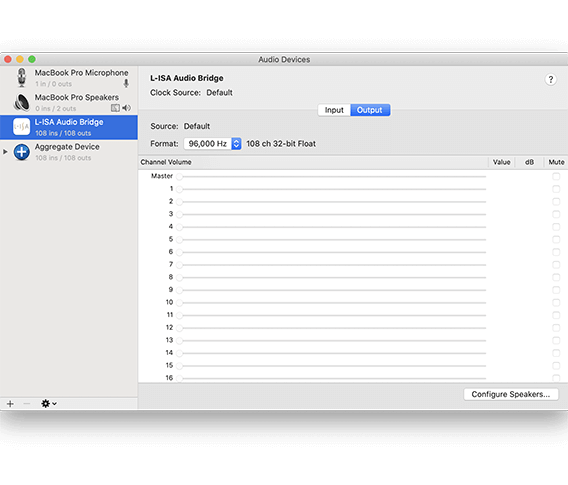Image resolution: width=568 pixels, height=485 pixels.
Task: Select Aggregate Device in device list
Action: (x=69, y=152)
